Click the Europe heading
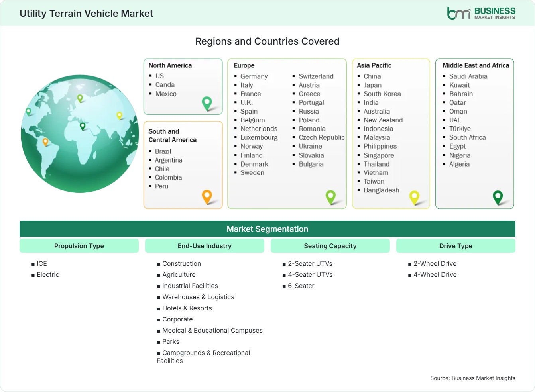This screenshot has height=392, width=535. [244, 65]
